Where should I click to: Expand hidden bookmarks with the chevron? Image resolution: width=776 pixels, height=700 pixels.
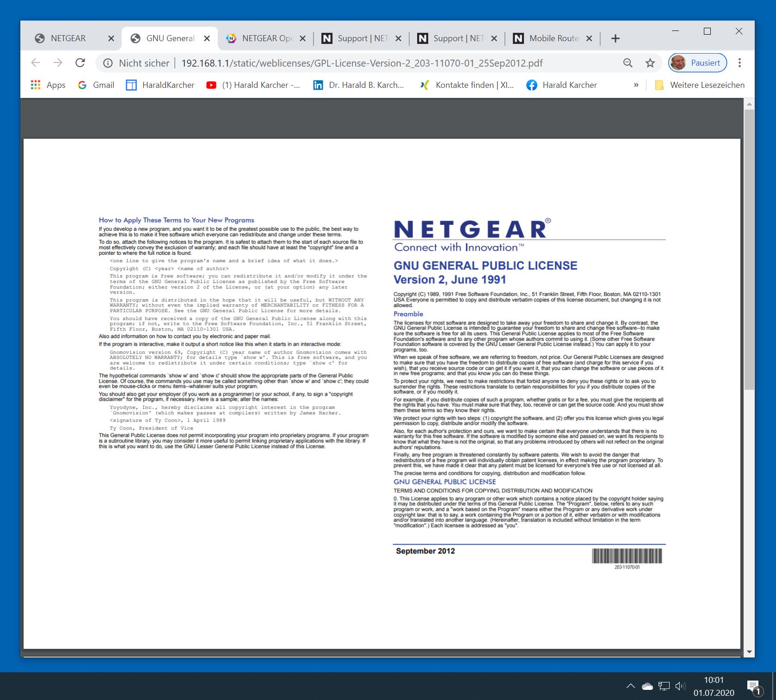coord(636,85)
